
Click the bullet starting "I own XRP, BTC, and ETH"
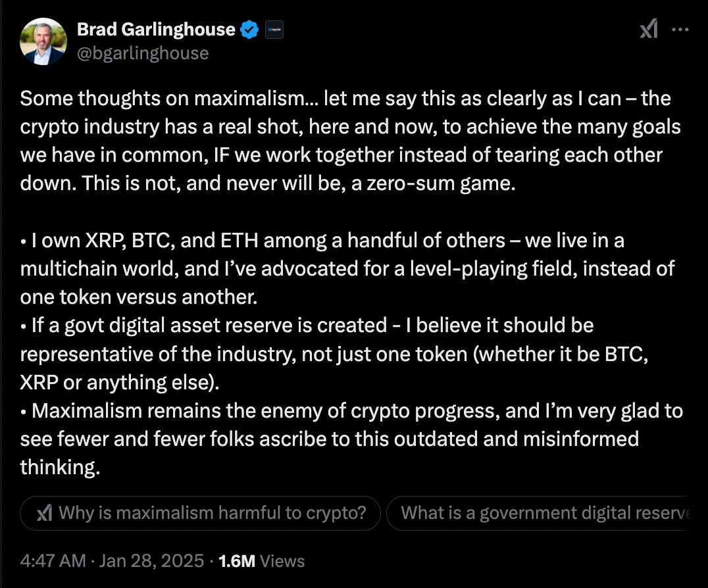click(x=322, y=269)
